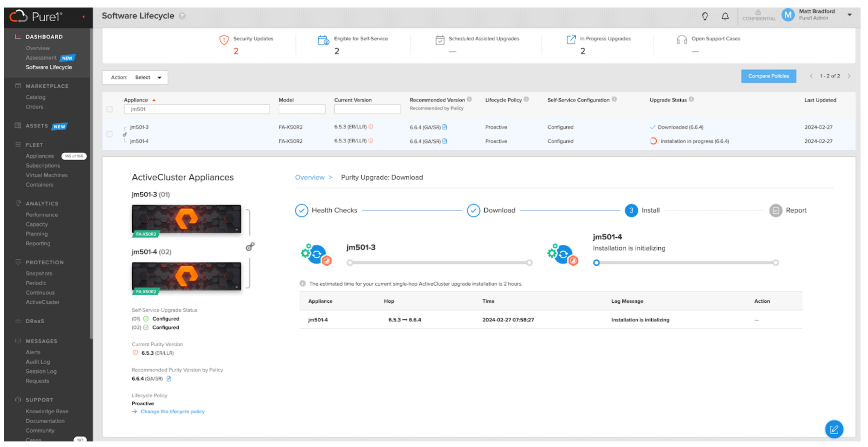Open the Software Lifecycle help icon
The width and height of the screenshot is (868, 447).
coord(182,16)
